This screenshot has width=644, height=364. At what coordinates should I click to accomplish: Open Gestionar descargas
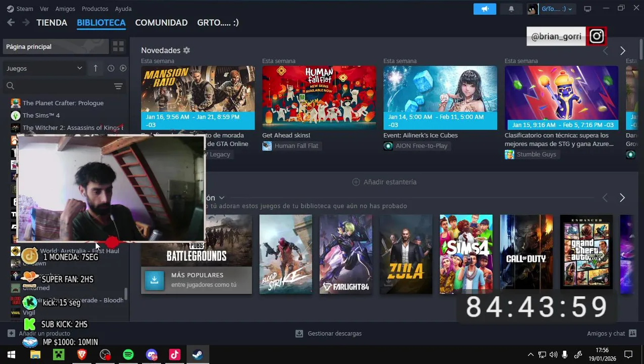[328, 334]
